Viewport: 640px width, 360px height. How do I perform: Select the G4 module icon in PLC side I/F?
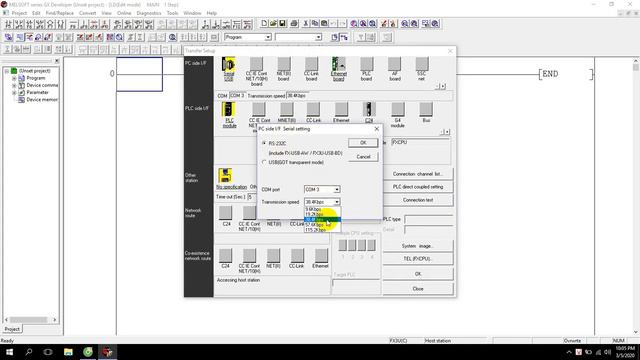[x=398, y=109]
